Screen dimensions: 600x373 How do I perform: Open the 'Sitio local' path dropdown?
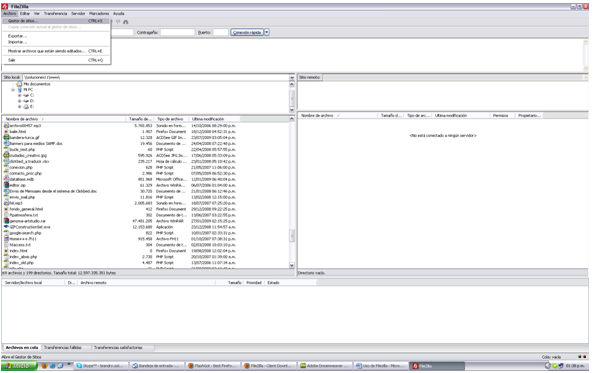click(292, 77)
